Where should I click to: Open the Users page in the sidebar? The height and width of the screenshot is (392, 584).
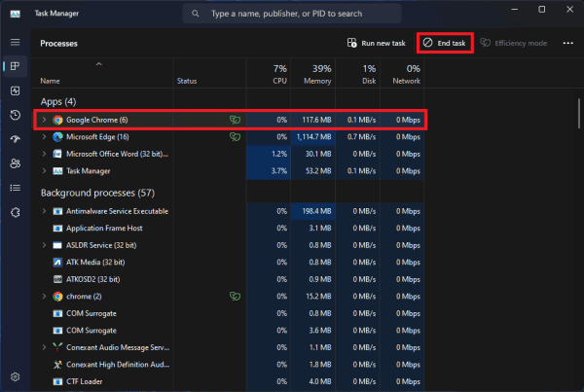[x=15, y=163]
